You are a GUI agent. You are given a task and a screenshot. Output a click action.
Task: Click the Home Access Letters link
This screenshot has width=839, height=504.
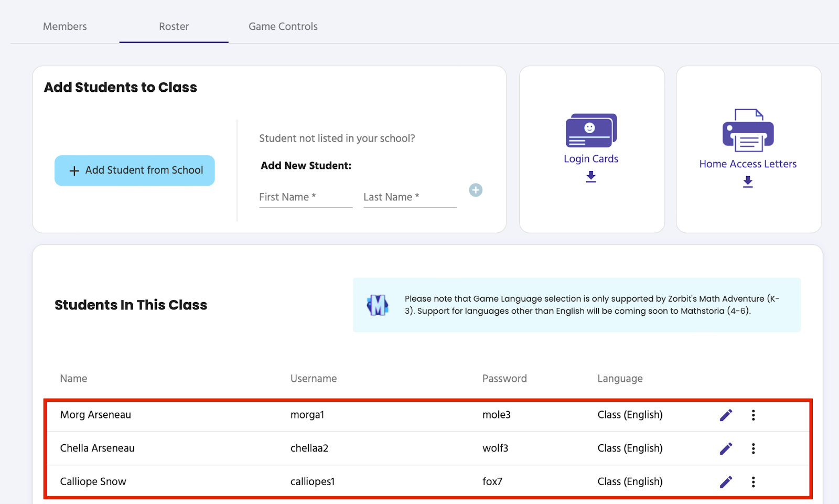pos(748,164)
